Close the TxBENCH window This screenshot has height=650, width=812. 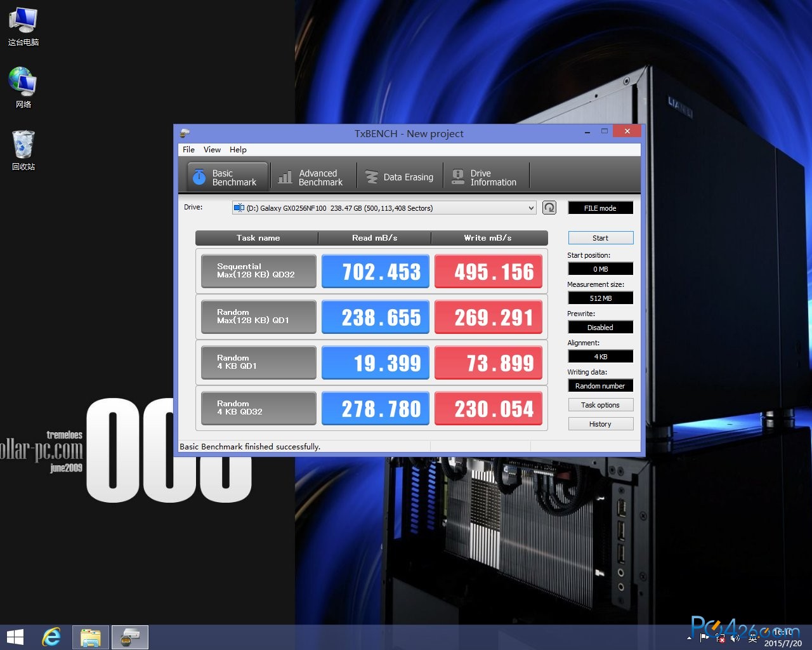pyautogui.click(x=627, y=131)
